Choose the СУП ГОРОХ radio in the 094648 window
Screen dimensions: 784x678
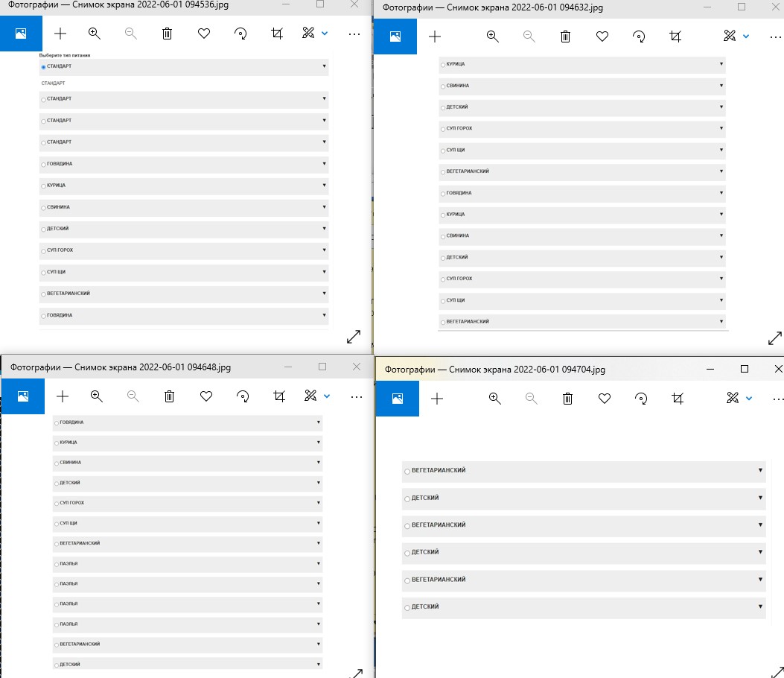(x=56, y=503)
